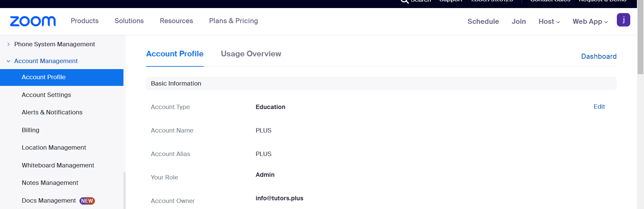Switch to the Account Profile tab
Image resolution: width=644 pixels, height=209 pixels.
pos(175,54)
